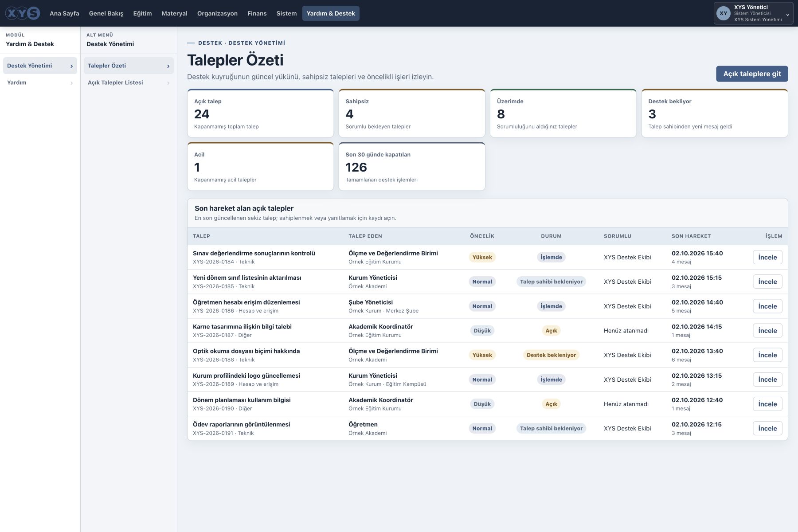The height and width of the screenshot is (532, 798).
Task: Click the SON HAREKET column header
Action: pyautogui.click(x=691, y=236)
